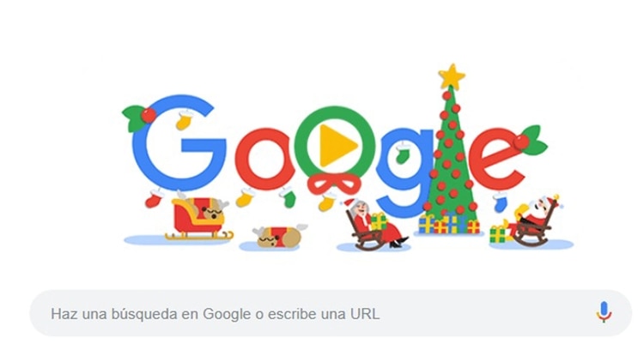Play the Google holiday doodle animation
The image size is (644, 362).
[x=337, y=145]
